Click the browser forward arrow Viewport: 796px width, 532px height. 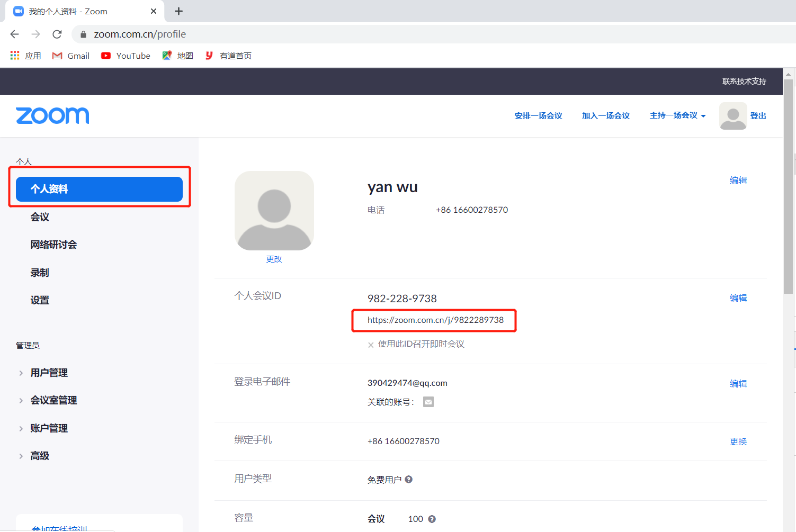pos(35,34)
